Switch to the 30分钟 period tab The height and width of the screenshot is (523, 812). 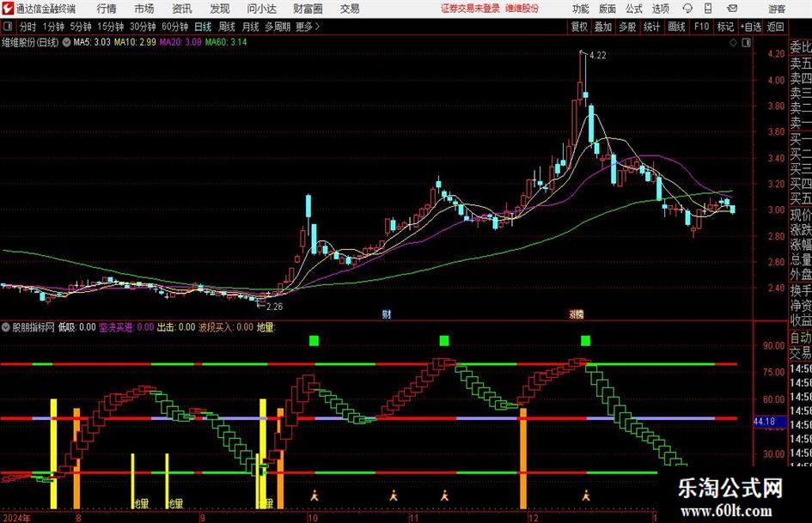(x=143, y=27)
